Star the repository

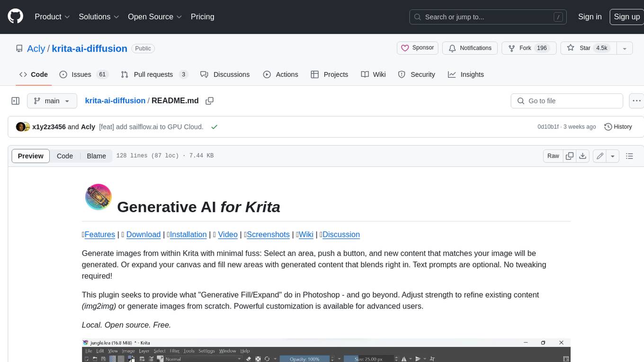click(588, 48)
